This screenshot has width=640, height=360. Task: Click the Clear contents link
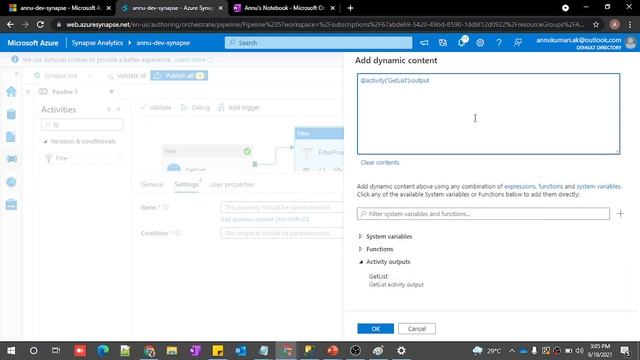pyautogui.click(x=380, y=162)
